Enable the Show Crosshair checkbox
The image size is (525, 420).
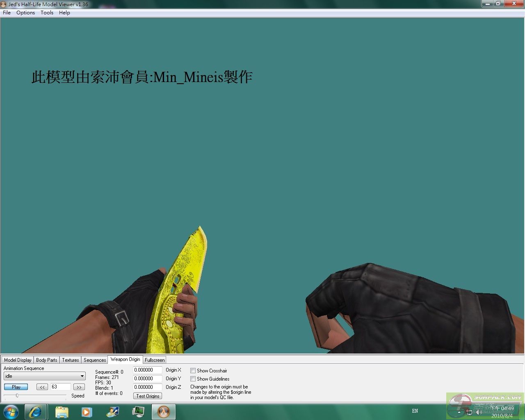tap(193, 371)
